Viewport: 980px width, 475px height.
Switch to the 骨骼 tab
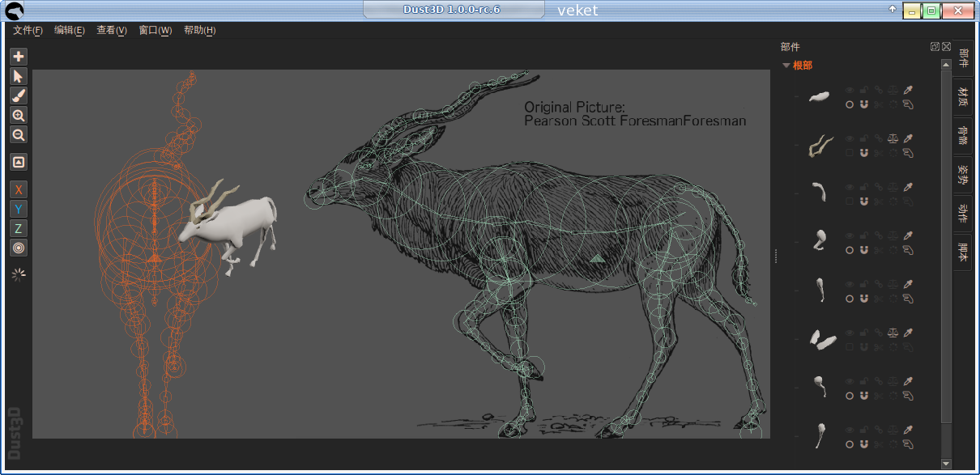click(963, 136)
